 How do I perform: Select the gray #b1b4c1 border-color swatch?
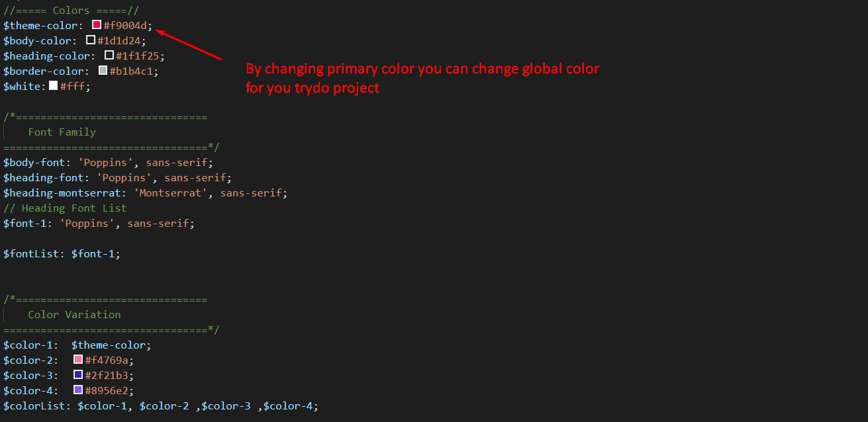coord(103,71)
